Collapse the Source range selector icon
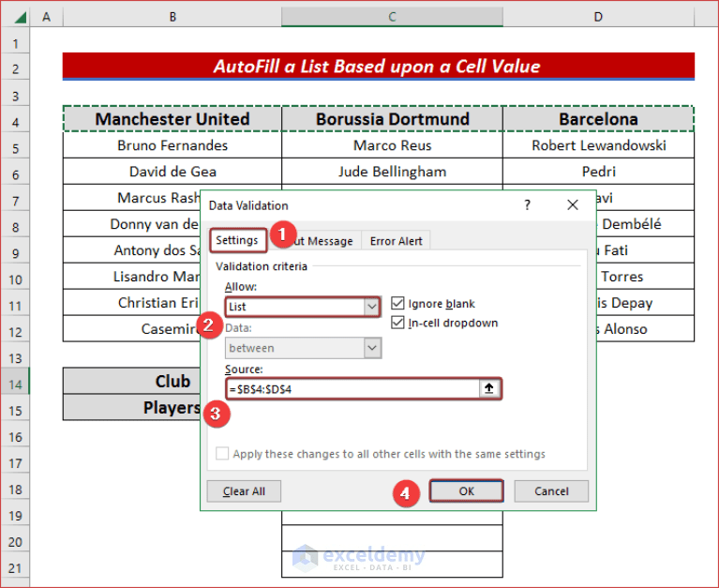 [489, 388]
